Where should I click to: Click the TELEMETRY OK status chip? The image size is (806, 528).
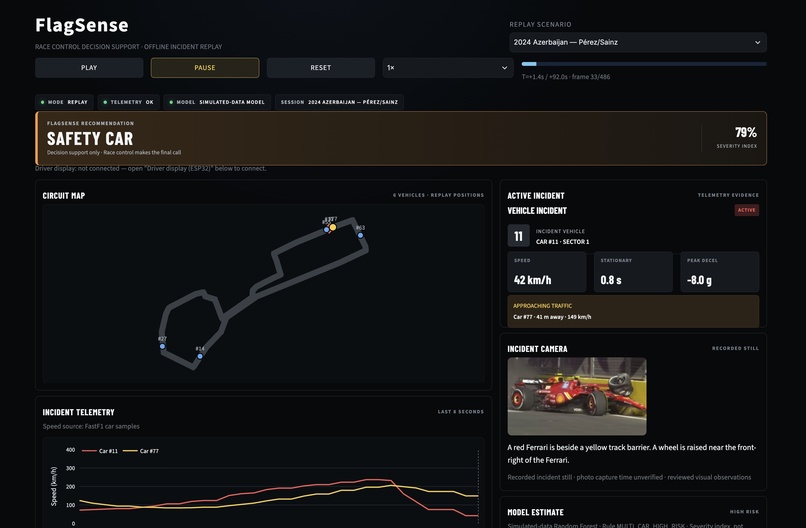tap(129, 102)
